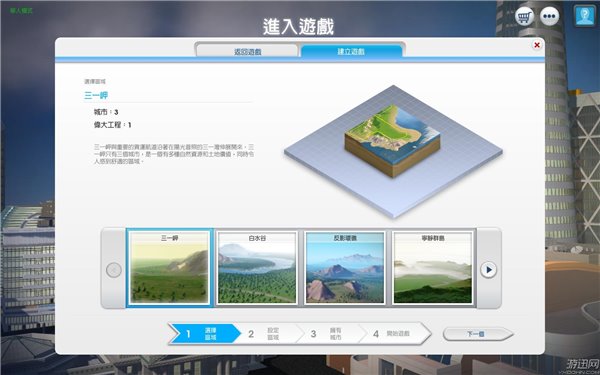Screen dimensions: 600x375
Task: Click the green mode label at top left
Action: pos(21,11)
